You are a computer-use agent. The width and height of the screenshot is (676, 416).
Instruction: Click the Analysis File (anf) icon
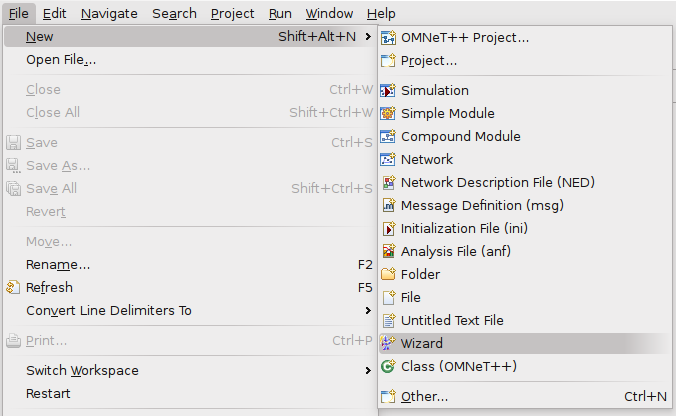coord(388,251)
